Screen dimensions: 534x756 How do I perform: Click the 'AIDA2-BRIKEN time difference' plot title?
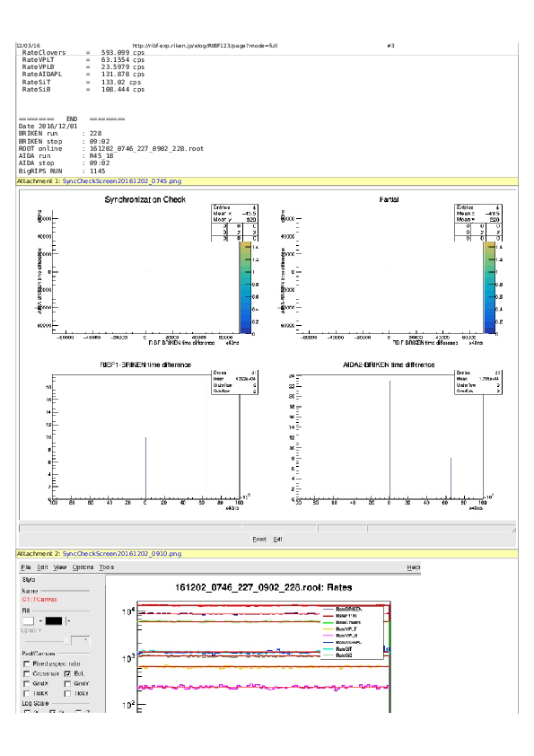[x=389, y=365]
